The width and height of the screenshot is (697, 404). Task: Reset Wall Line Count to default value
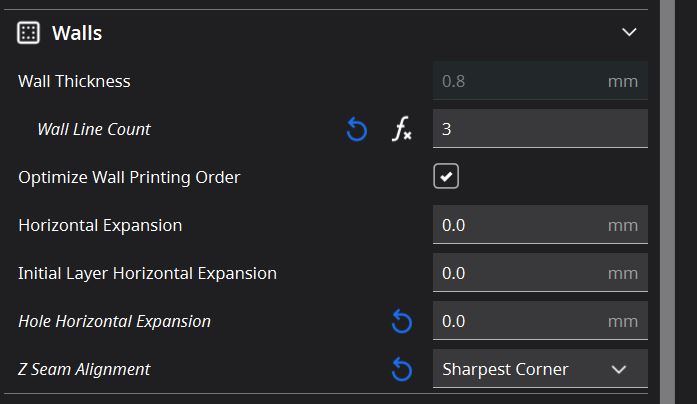tap(357, 129)
